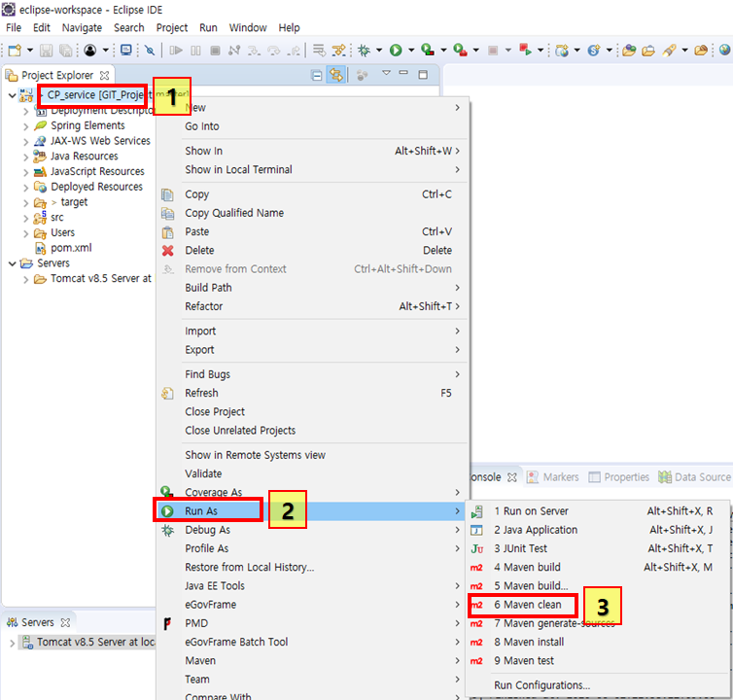Open the Search menu
This screenshot has height=700, width=733.
(129, 27)
